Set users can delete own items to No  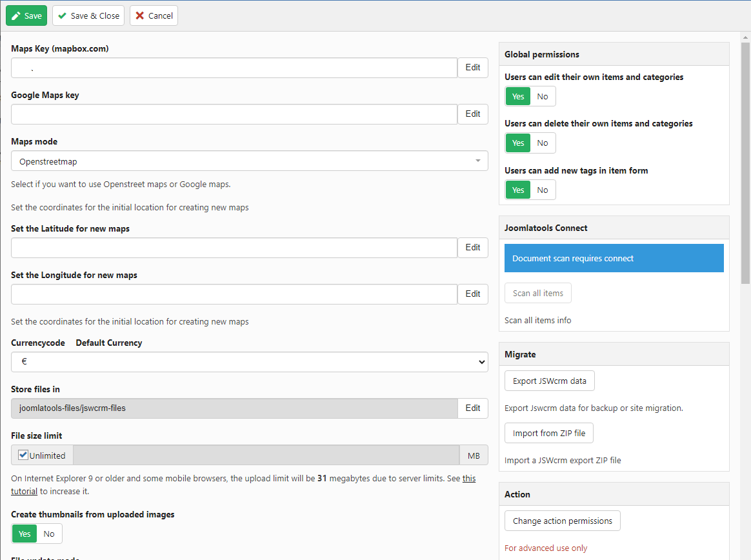[542, 143]
